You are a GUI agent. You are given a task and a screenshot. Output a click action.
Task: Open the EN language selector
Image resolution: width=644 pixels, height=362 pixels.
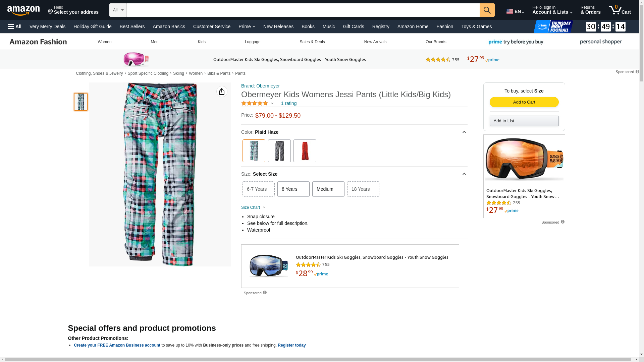click(515, 11)
